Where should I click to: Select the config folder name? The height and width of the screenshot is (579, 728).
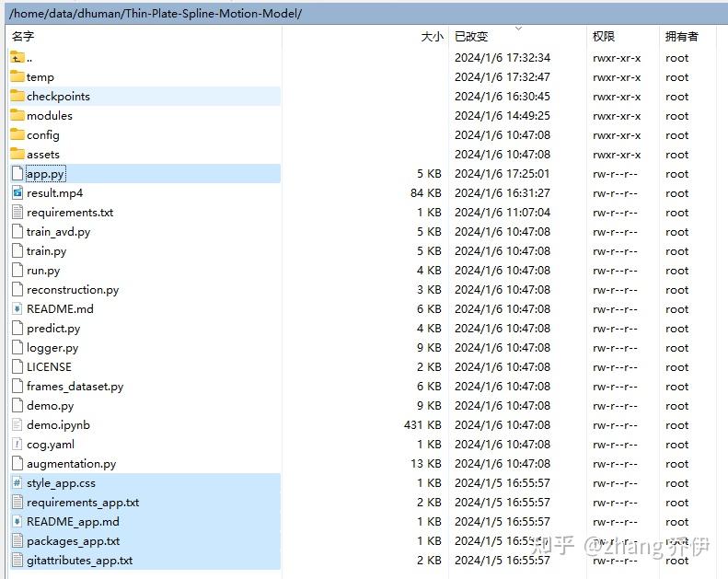click(x=43, y=135)
